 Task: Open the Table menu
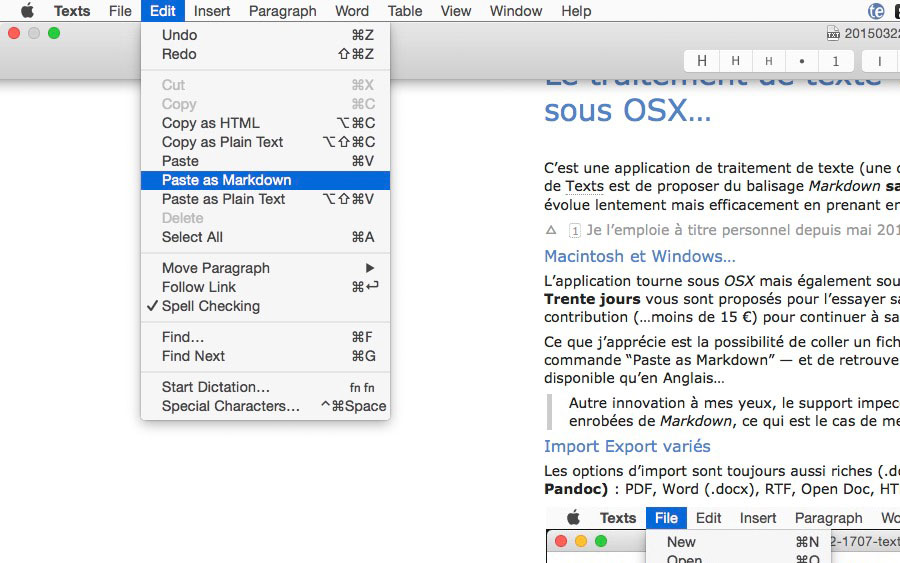click(405, 11)
